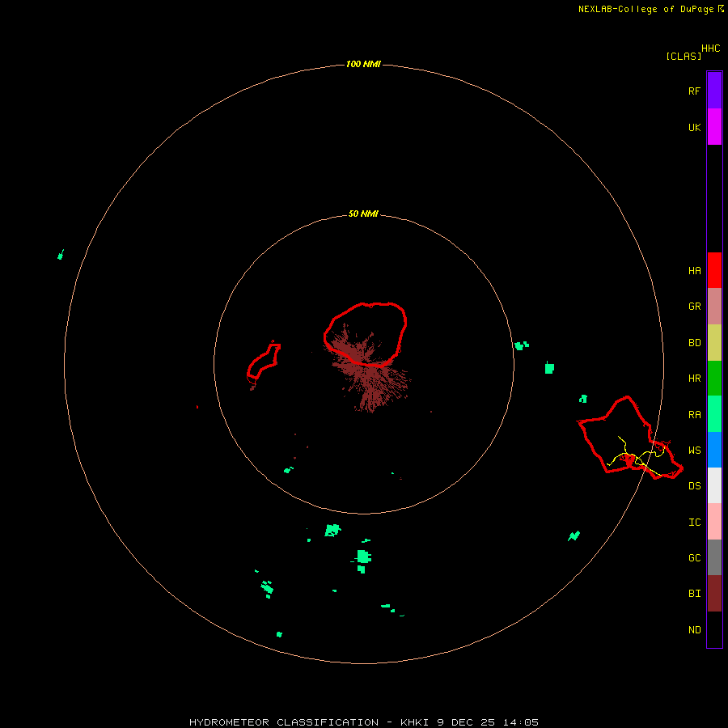Click the BI legend label text
This screenshot has width=728, height=728.
click(695, 594)
